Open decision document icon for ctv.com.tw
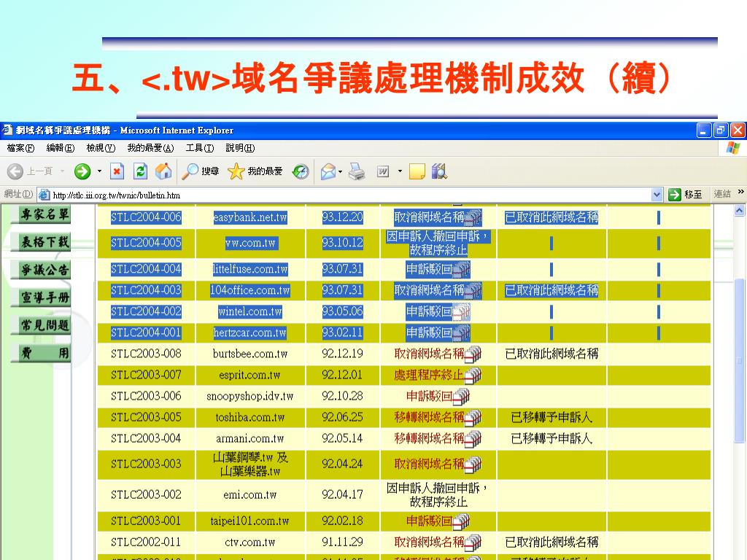 (473, 542)
